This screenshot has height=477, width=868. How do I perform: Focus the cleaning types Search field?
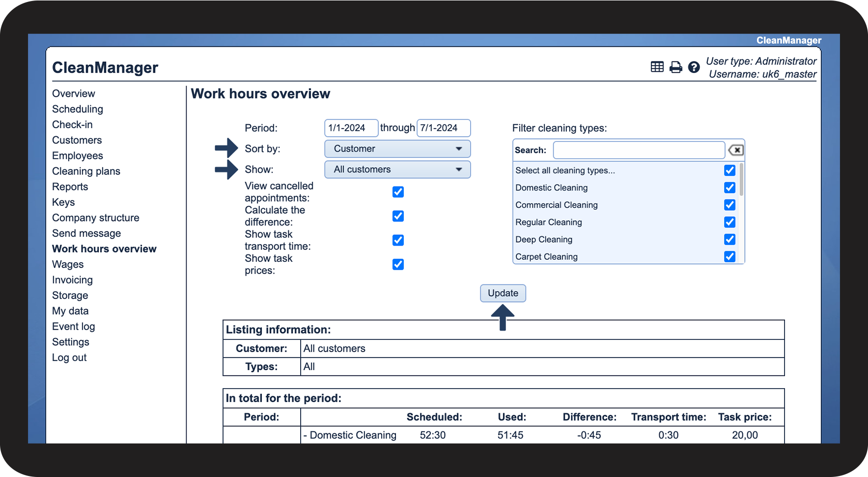[639, 150]
